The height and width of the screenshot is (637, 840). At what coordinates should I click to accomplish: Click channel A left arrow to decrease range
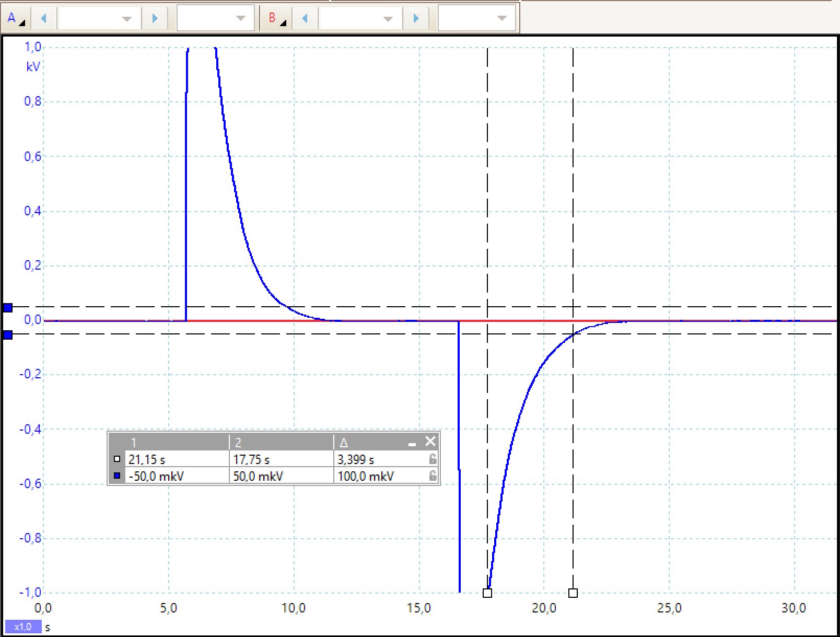(x=44, y=18)
